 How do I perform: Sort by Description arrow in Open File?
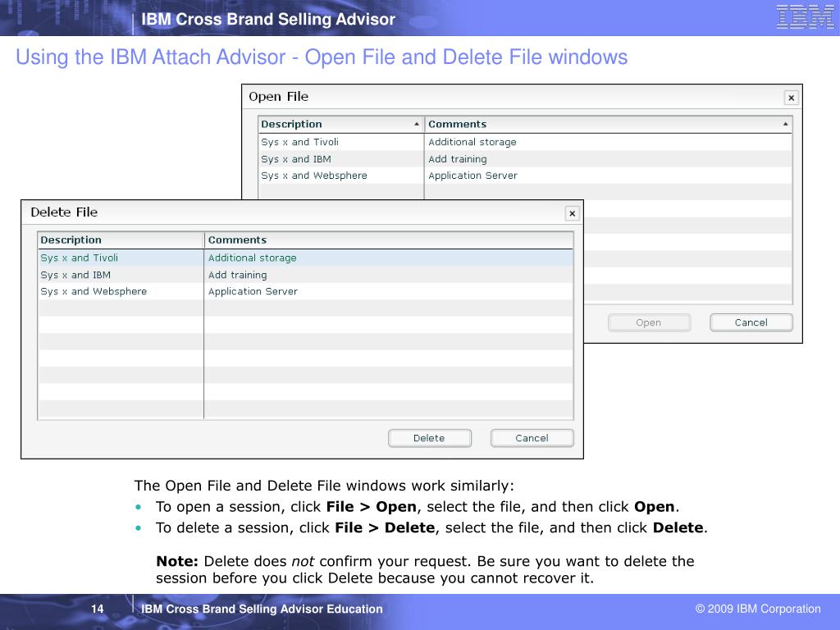click(x=416, y=124)
